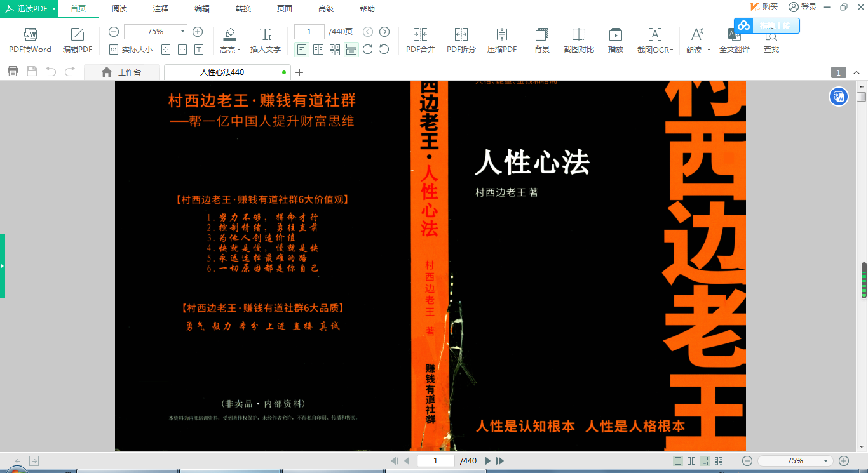This screenshot has width=868, height=473.
Task: Switch to the 首页 tab
Action: (x=78, y=8)
